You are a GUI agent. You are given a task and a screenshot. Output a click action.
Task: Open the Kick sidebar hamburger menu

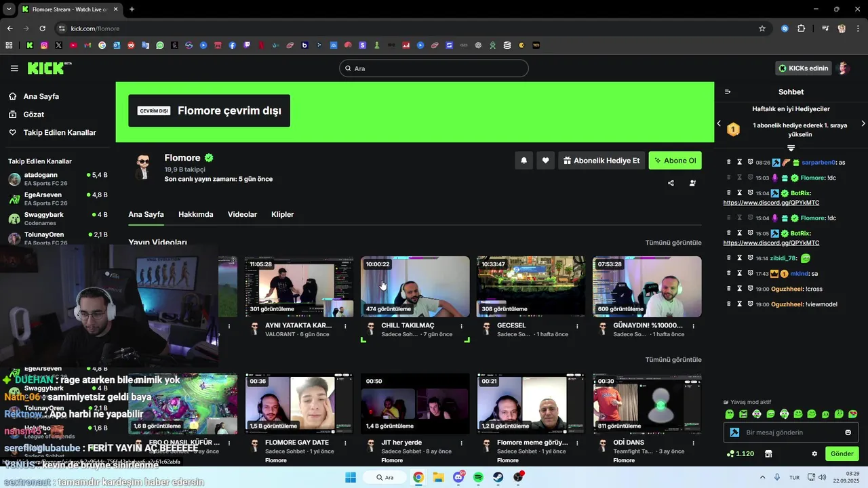14,68
